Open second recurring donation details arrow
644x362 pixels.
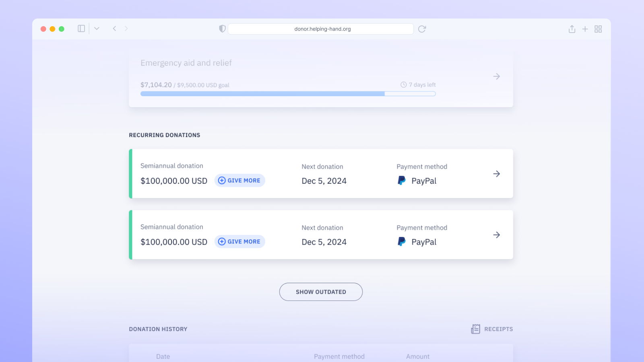point(496,235)
